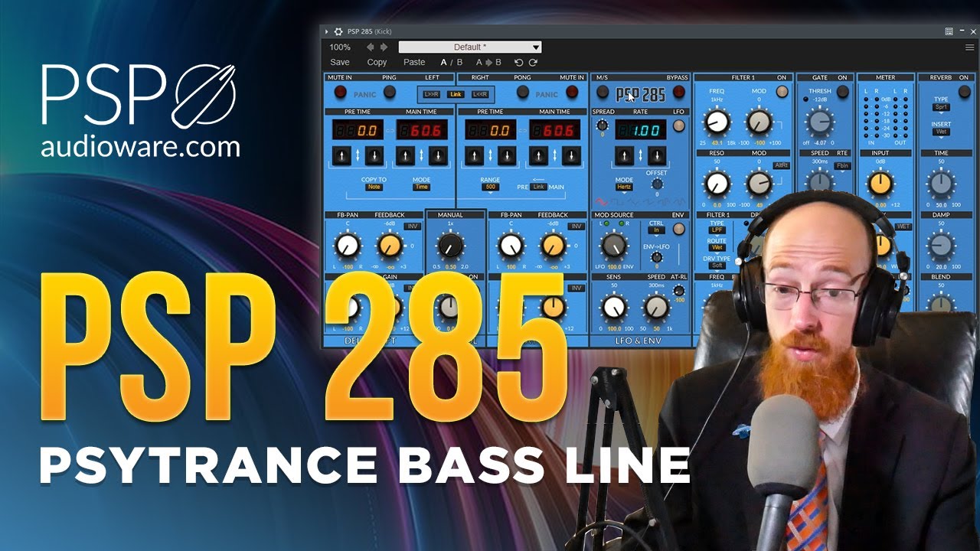
Task: Open the gate RTE FbIn dropdown
Action: coord(842,166)
